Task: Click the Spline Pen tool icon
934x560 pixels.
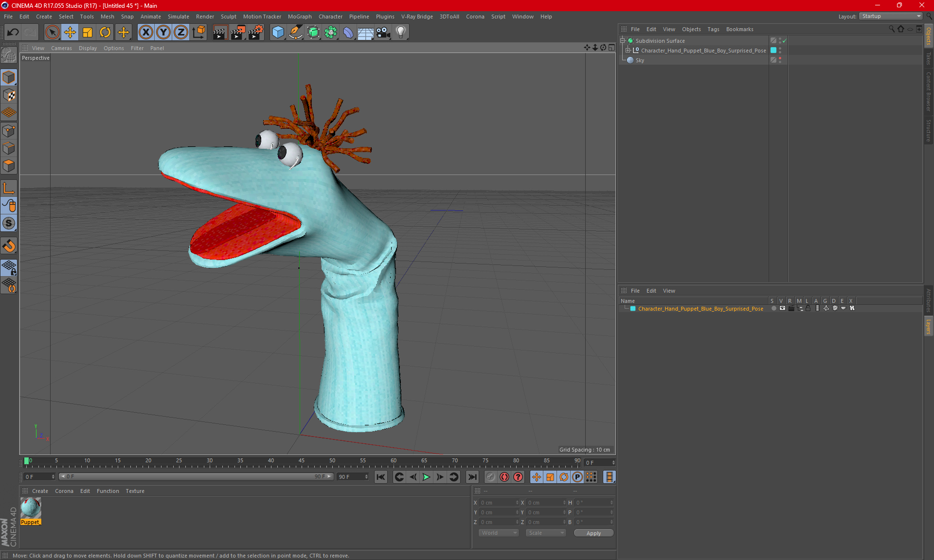Action: pyautogui.click(x=296, y=33)
